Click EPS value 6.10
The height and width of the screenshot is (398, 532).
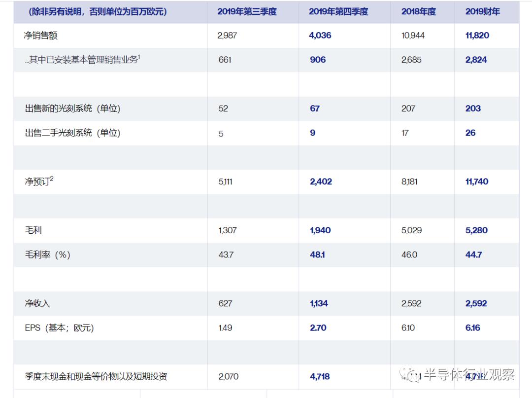[x=408, y=328]
